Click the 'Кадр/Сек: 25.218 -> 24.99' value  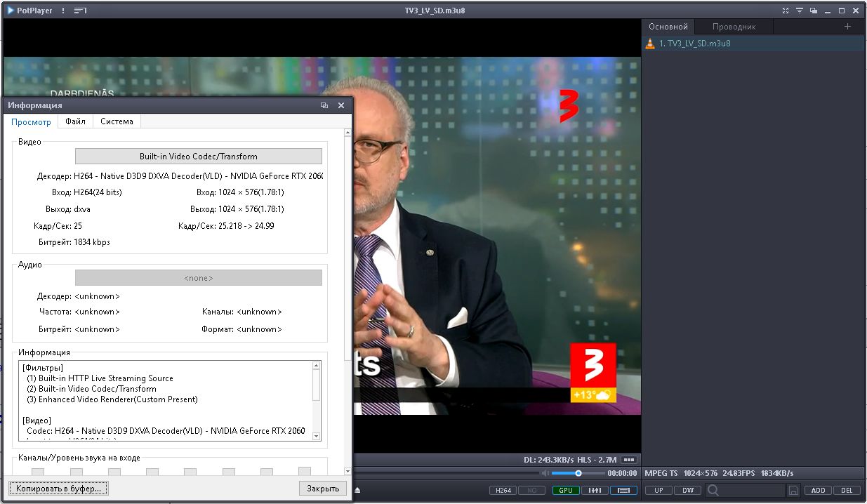(x=226, y=226)
